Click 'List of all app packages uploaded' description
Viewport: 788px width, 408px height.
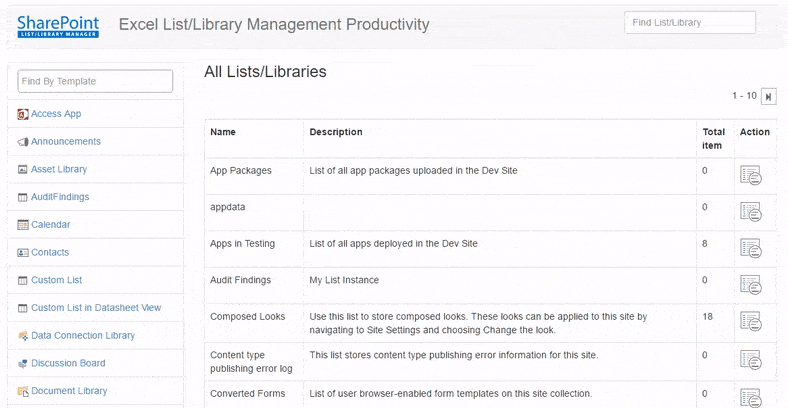pos(413,171)
